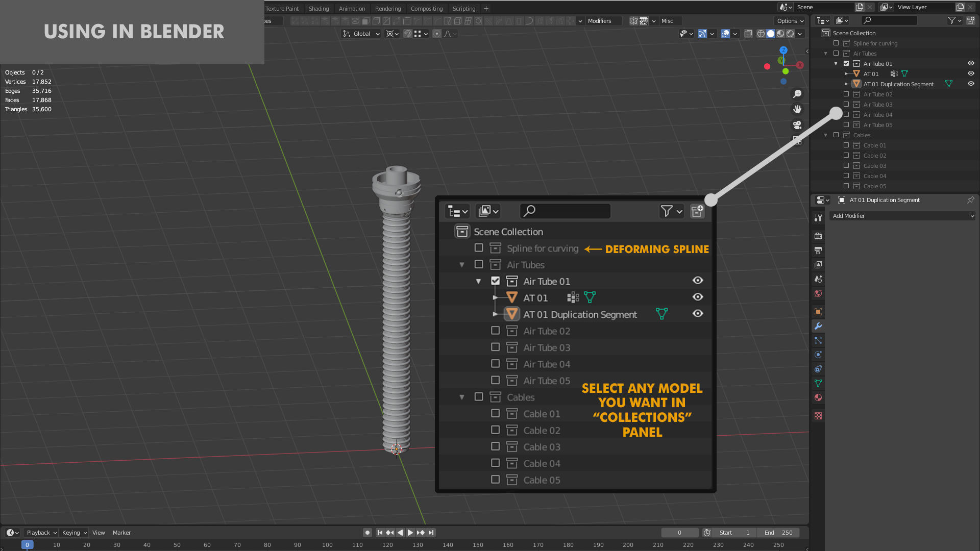Open the Texture properties checkerboard tab

point(818,416)
